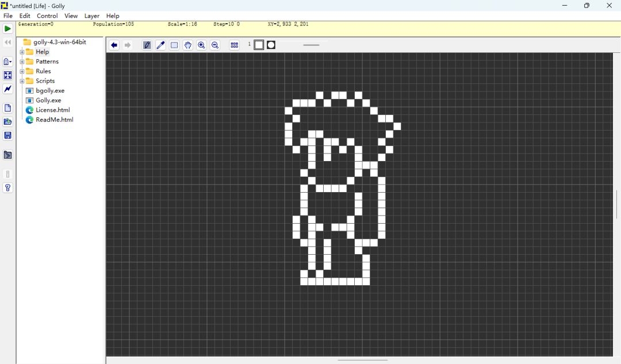Open the help question mark icon
Image resolution: width=621 pixels, height=364 pixels.
[x=7, y=187]
